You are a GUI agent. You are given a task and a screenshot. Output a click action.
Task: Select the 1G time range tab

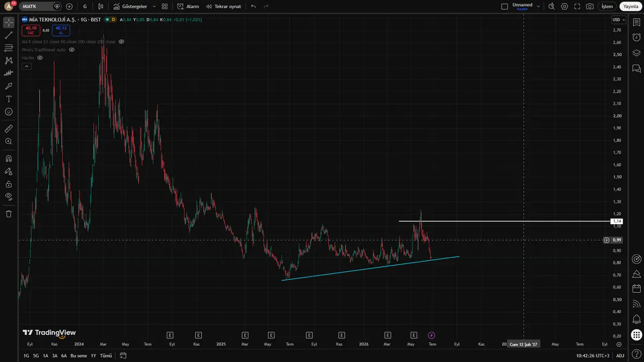[x=26, y=356]
